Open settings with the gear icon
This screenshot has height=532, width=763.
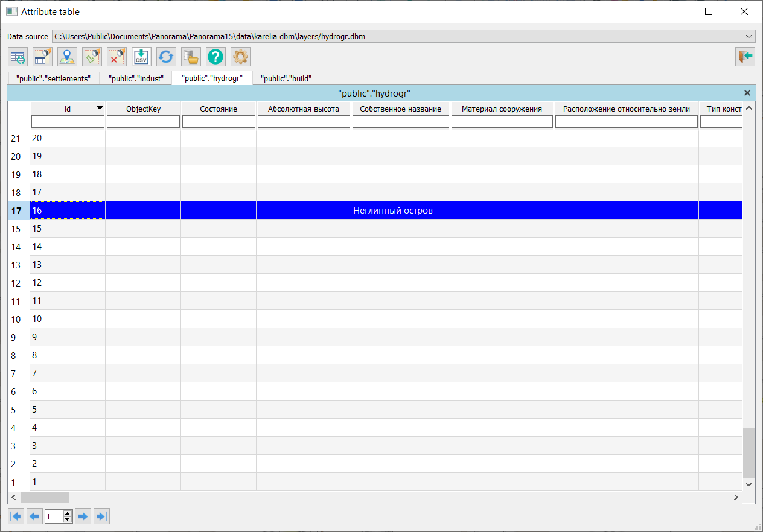tap(240, 57)
